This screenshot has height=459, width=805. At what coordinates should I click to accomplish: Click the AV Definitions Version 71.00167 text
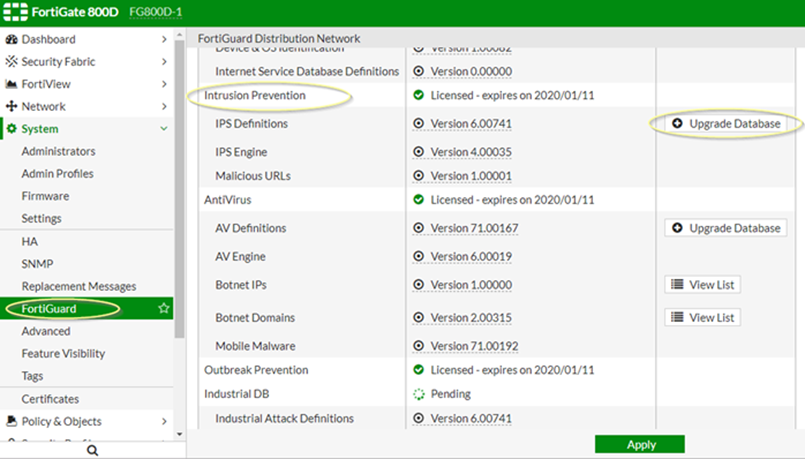(x=474, y=228)
